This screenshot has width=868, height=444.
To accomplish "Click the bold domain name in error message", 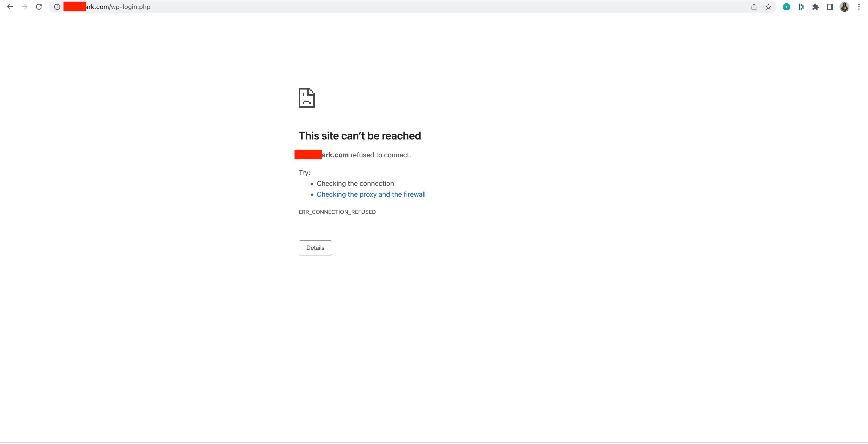I will (x=335, y=155).
